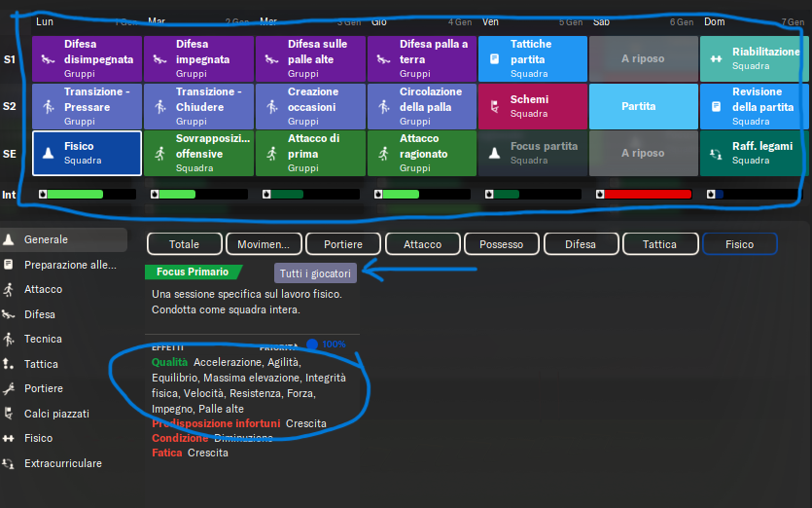This screenshot has height=508, width=812.
Task: Click the Attacco icon in the left sidebar
Action: 9,290
